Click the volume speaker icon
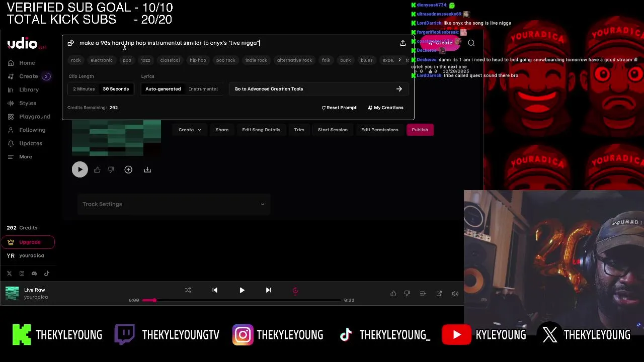This screenshot has width=644, height=362. (455, 294)
